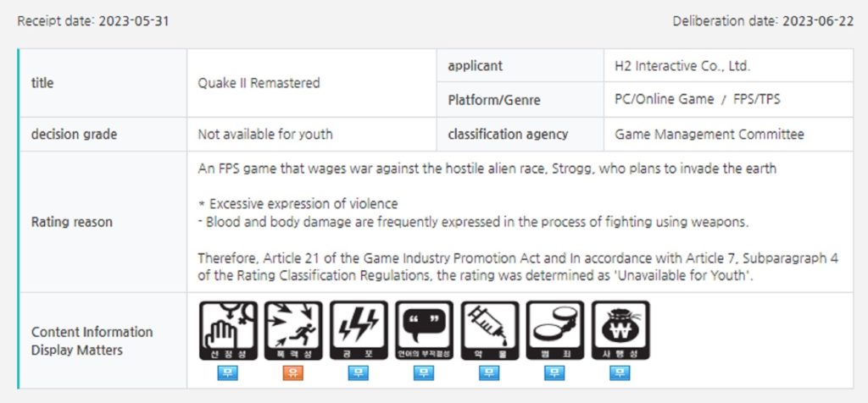Click the fear icon with lightning bolts
This screenshot has width=868, height=403.
coord(359,330)
